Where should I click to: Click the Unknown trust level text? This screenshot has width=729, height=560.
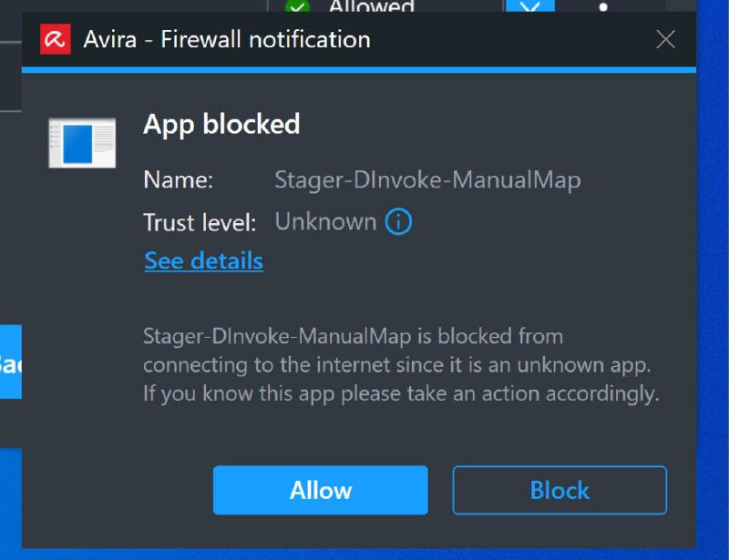point(325,221)
